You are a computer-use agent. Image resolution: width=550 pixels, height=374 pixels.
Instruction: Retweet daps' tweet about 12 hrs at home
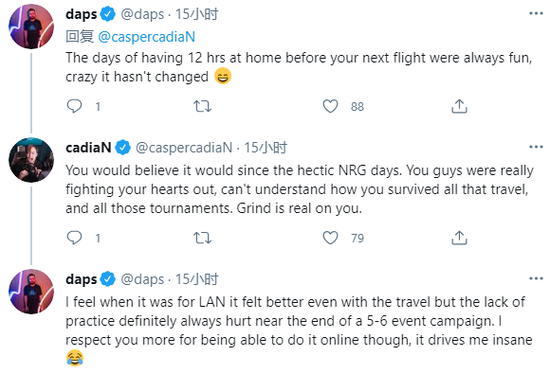coord(202,106)
